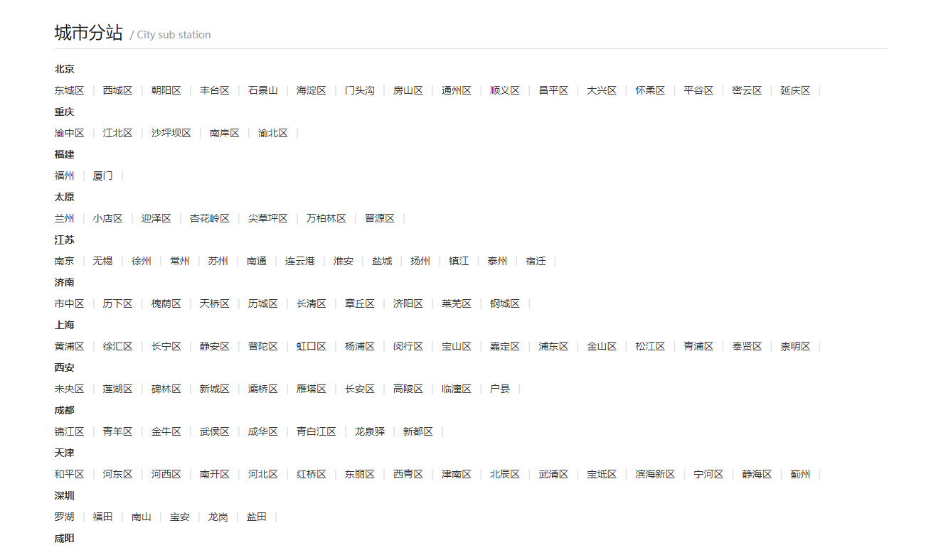Screen dimensions: 926x560
Task: Open the 钢城区 link
Action: point(504,303)
